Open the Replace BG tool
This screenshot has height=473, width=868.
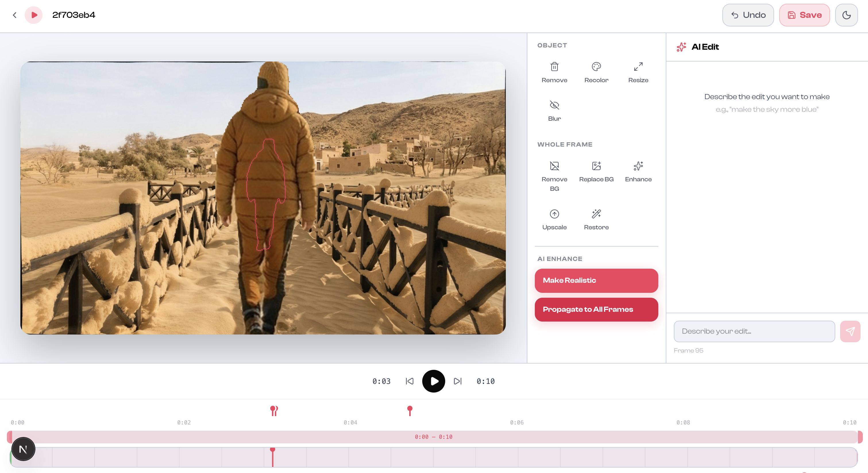(596, 166)
